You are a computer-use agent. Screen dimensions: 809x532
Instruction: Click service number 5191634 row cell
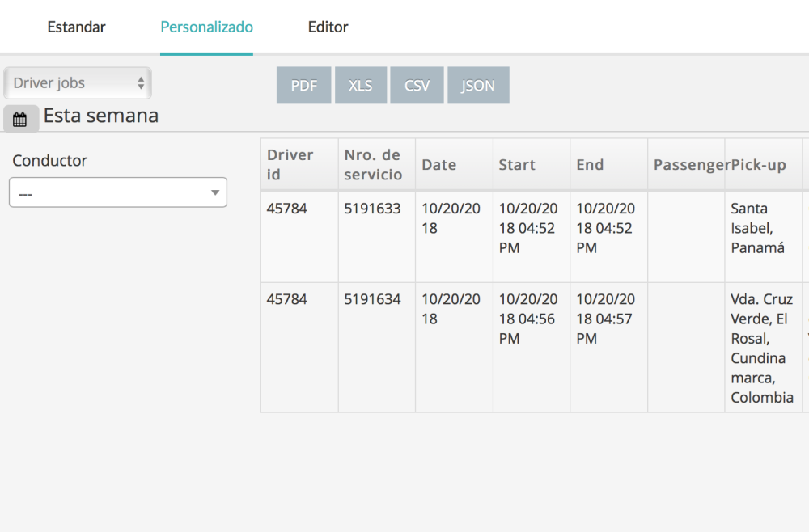(372, 299)
